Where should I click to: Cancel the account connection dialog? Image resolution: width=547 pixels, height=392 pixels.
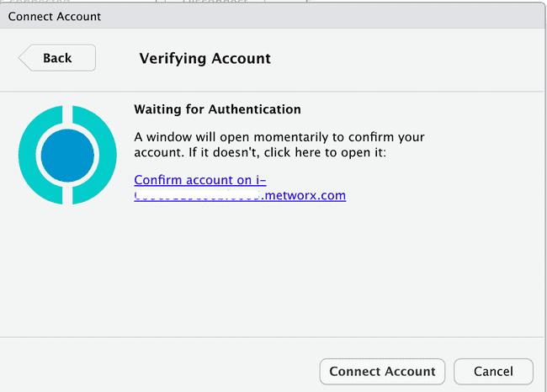(x=493, y=372)
